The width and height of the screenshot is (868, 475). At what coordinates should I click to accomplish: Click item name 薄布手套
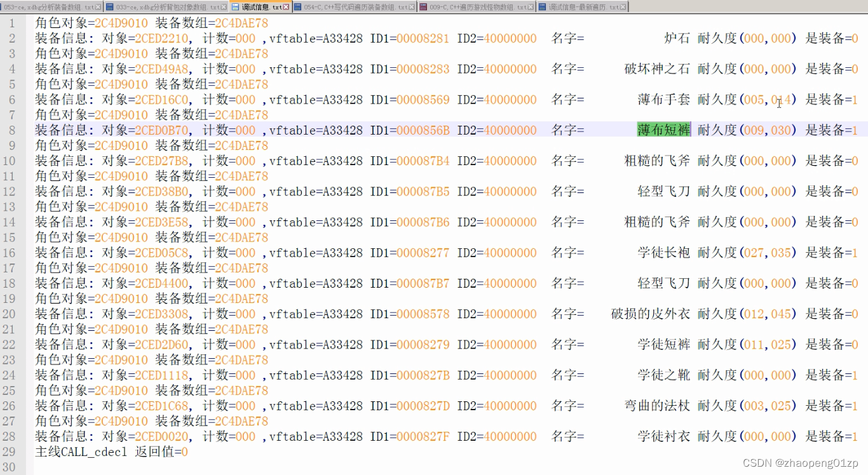664,99
